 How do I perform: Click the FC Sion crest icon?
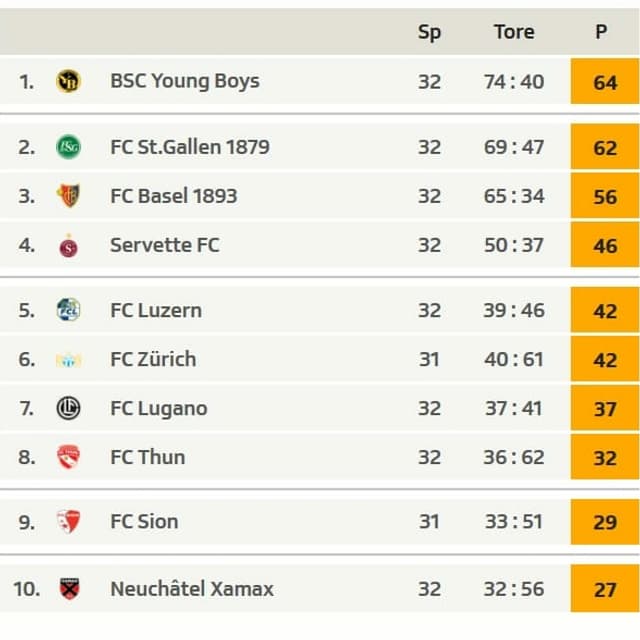68,521
